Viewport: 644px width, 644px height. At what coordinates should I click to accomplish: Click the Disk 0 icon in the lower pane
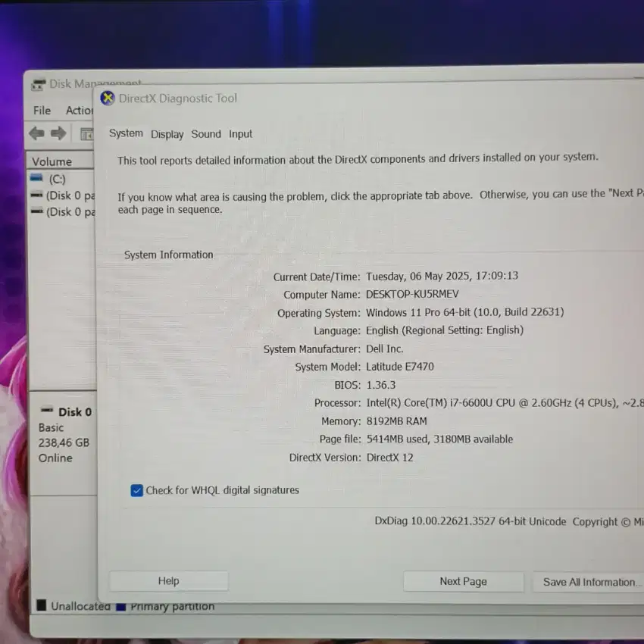47,410
